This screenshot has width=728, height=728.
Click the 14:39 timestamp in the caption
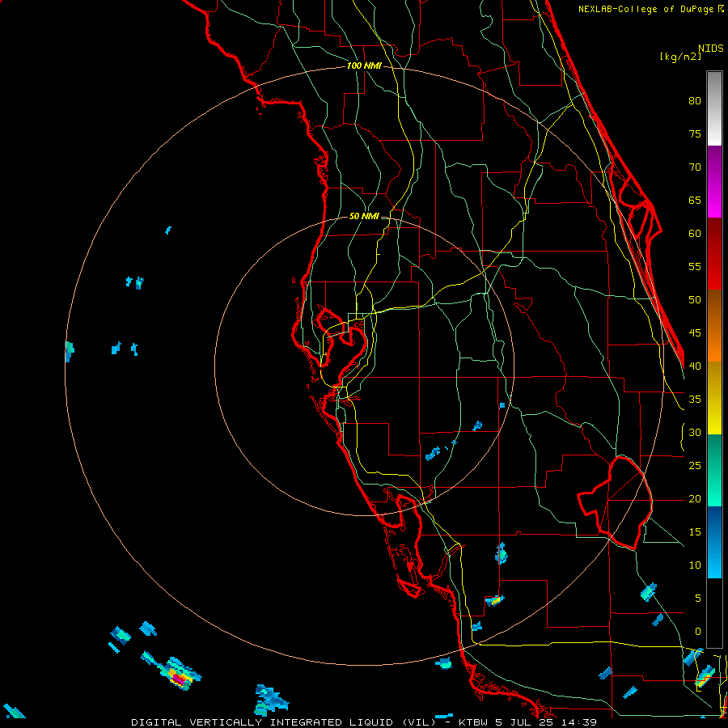pos(579,722)
